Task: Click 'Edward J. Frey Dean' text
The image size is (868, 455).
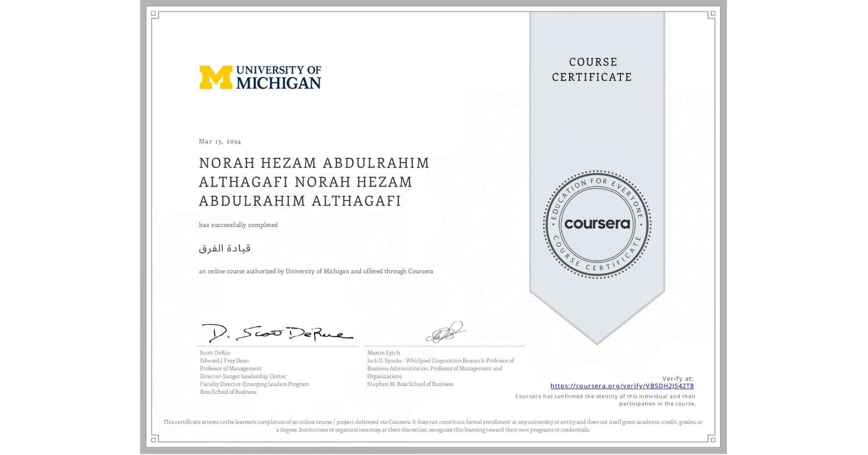Action: (x=224, y=360)
